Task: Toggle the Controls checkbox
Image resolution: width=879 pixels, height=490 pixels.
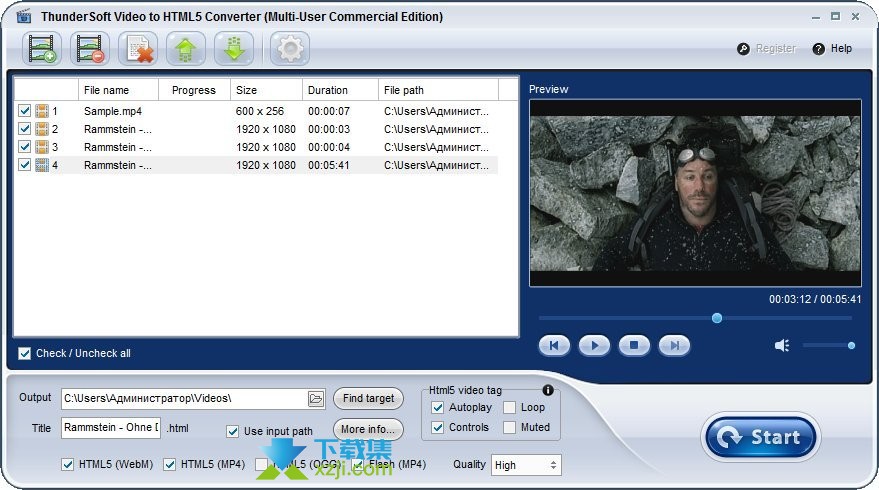Action: pos(438,428)
